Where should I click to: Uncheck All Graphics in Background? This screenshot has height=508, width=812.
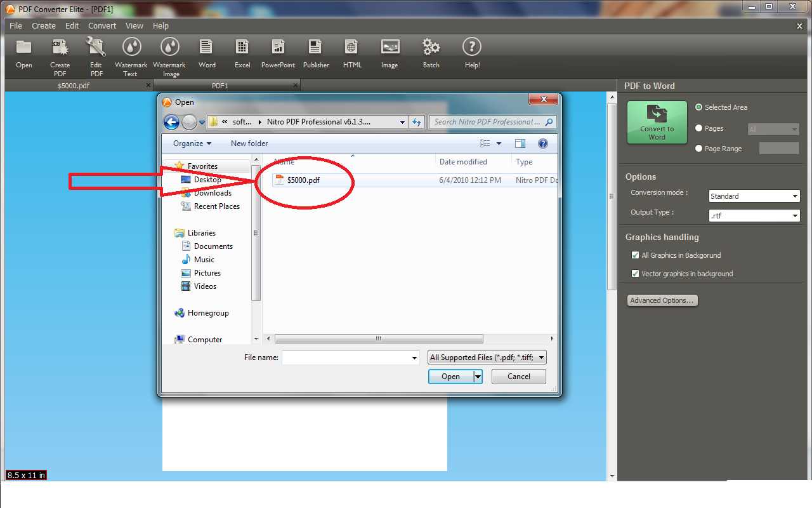pos(635,255)
